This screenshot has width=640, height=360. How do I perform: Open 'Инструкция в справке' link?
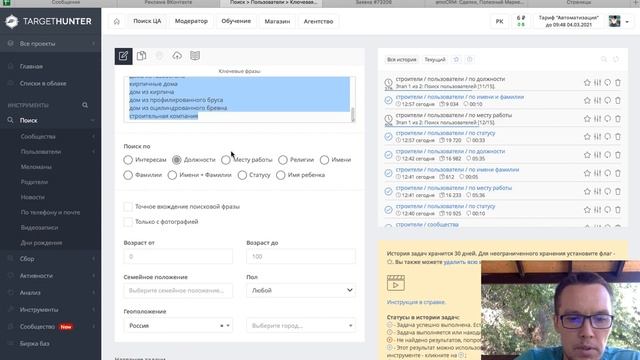point(416,302)
